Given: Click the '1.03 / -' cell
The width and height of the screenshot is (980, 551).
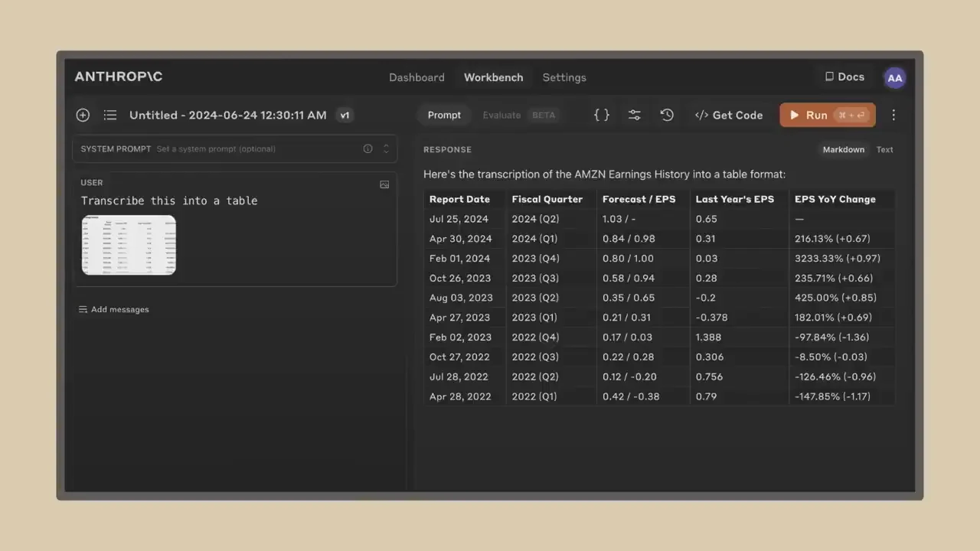Looking at the screenshot, I should (619, 219).
